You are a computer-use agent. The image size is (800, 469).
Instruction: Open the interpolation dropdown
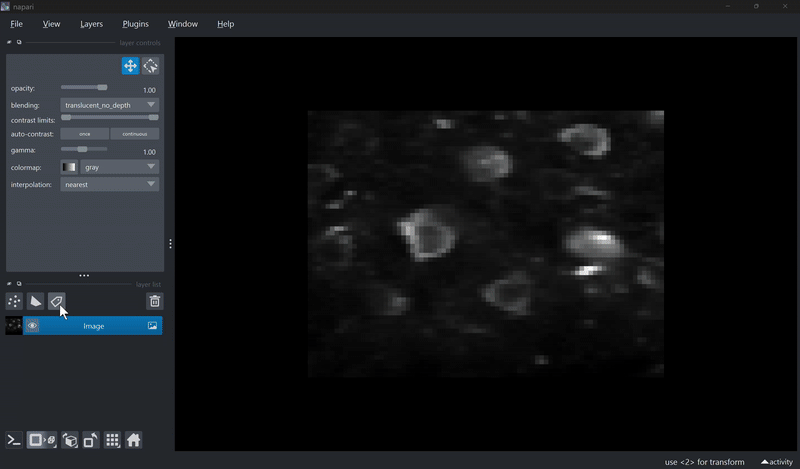(x=109, y=184)
